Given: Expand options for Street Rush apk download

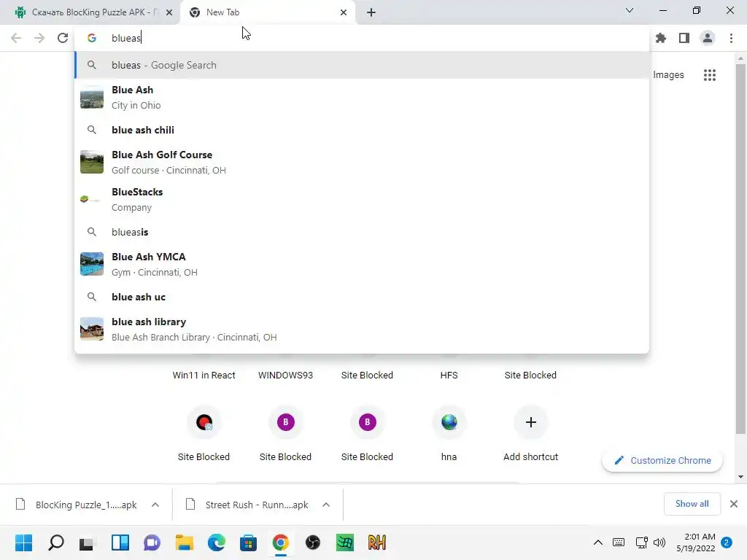Looking at the screenshot, I should pyautogui.click(x=326, y=505).
